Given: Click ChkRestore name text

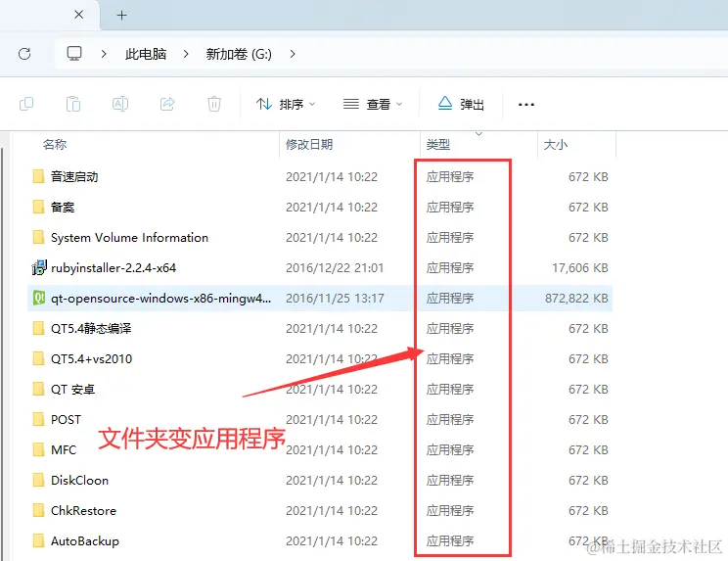Looking at the screenshot, I should [83, 510].
